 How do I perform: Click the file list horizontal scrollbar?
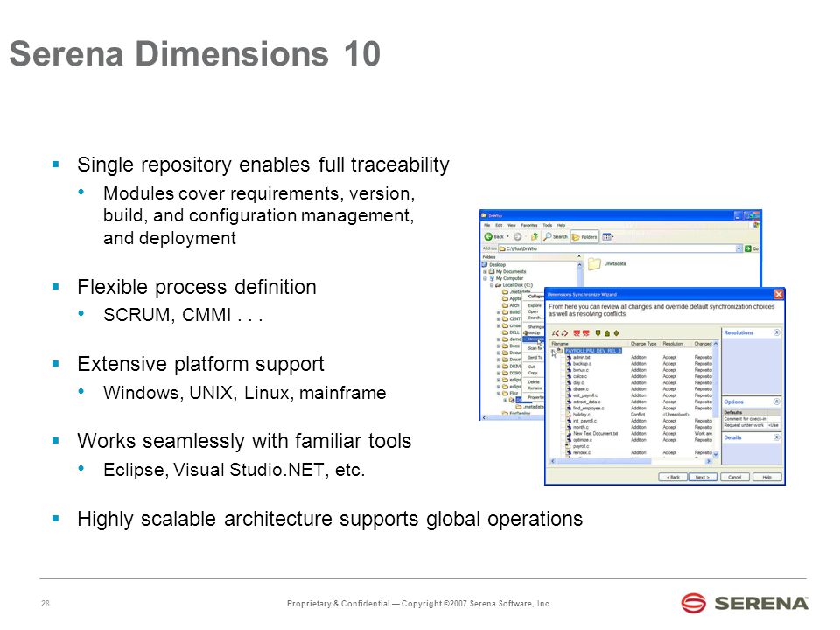pyautogui.click(x=631, y=461)
